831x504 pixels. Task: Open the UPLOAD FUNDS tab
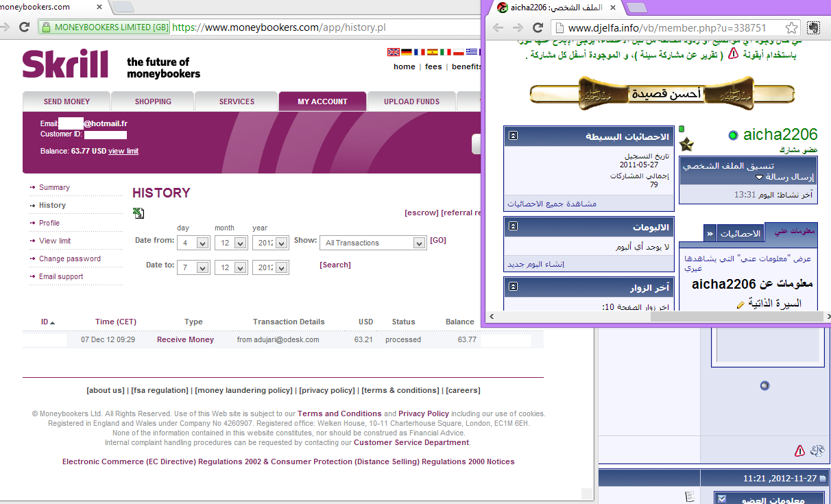click(411, 101)
